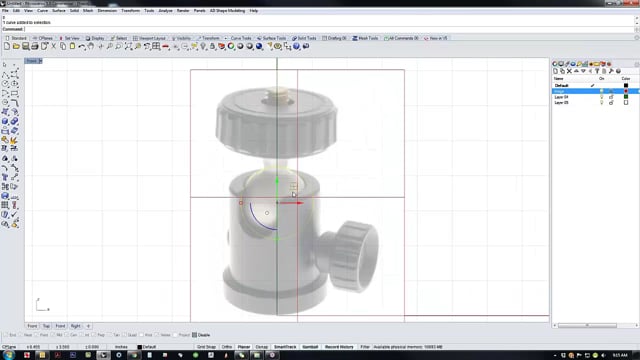Click the layer panel Help icon
The image size is (640, 360).
tap(618, 71)
